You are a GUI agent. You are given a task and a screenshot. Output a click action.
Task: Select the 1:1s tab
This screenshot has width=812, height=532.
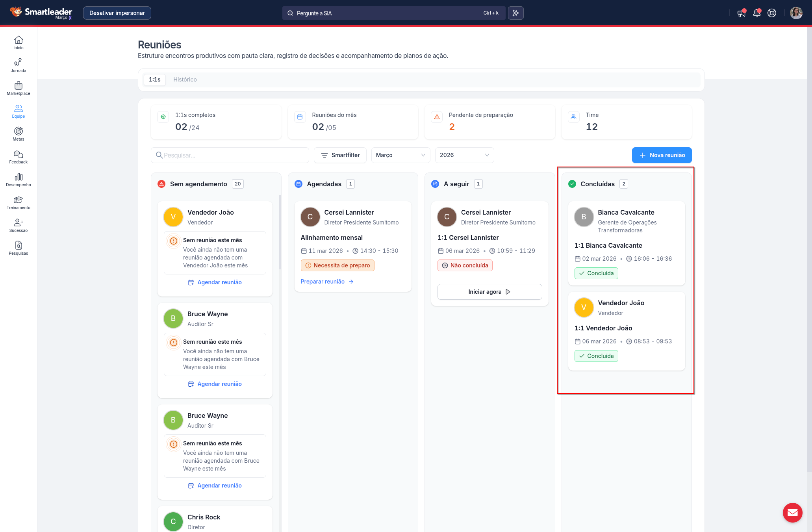click(154, 80)
